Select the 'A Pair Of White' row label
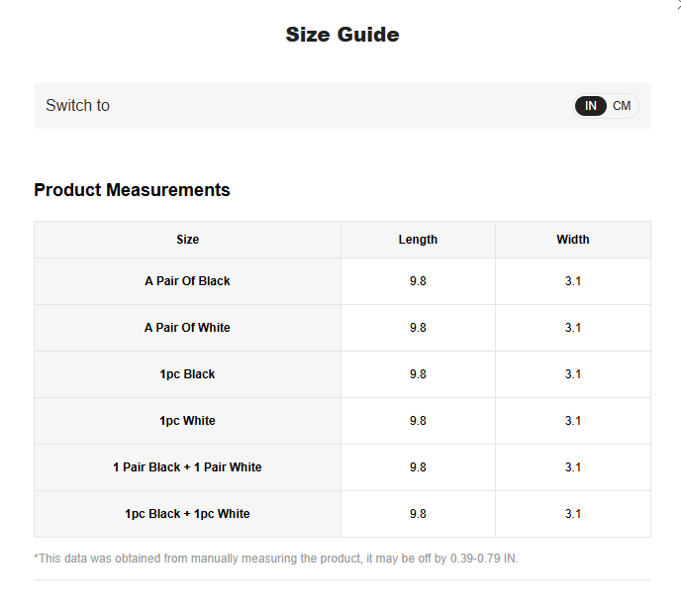Image resolution: width=681 pixels, height=616 pixels. (187, 328)
